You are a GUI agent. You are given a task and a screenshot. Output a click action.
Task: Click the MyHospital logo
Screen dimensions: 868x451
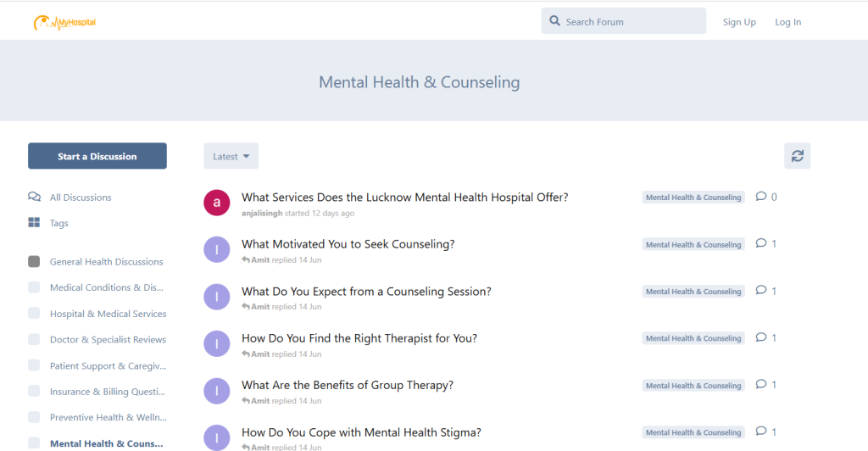[64, 23]
